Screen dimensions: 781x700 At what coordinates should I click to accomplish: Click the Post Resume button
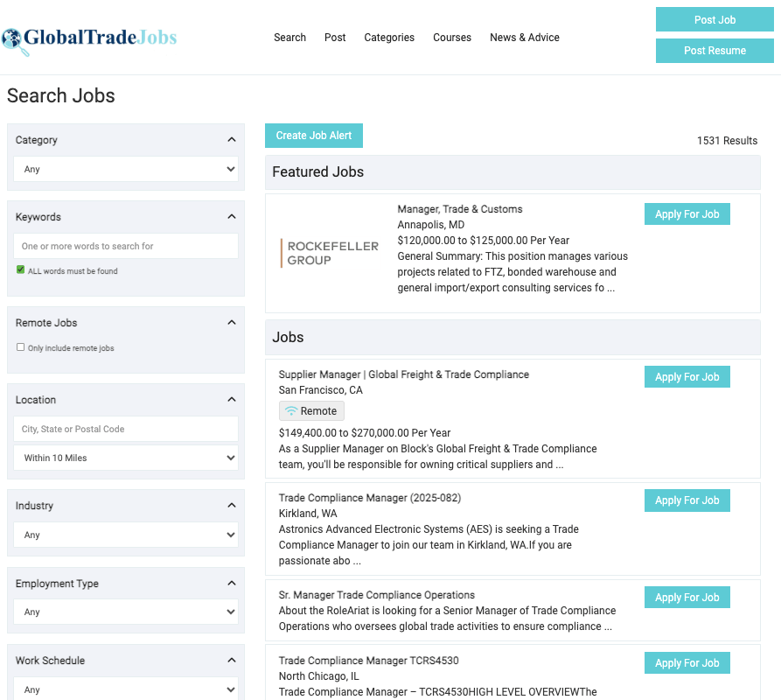pyautogui.click(x=715, y=51)
